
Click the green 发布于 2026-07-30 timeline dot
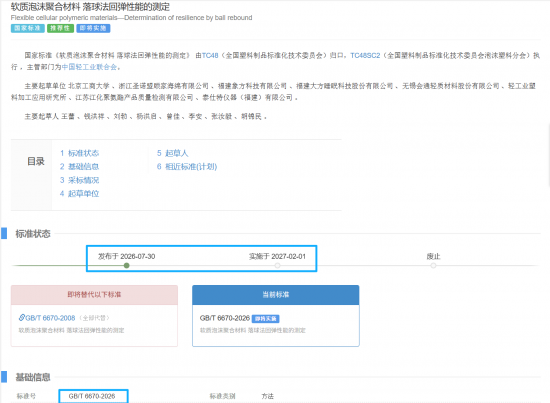[127, 266]
